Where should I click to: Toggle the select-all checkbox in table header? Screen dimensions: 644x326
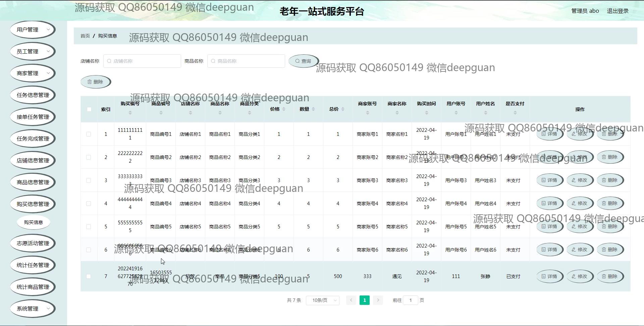[89, 109]
